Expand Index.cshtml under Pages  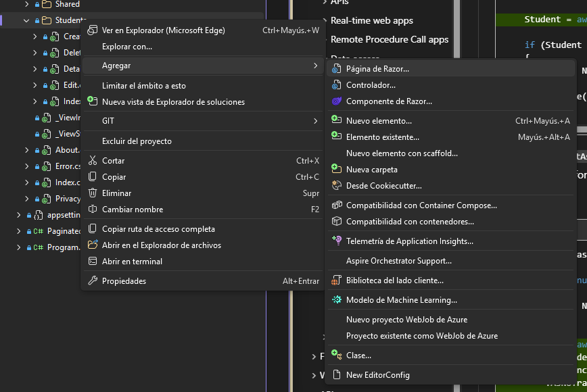point(26,182)
